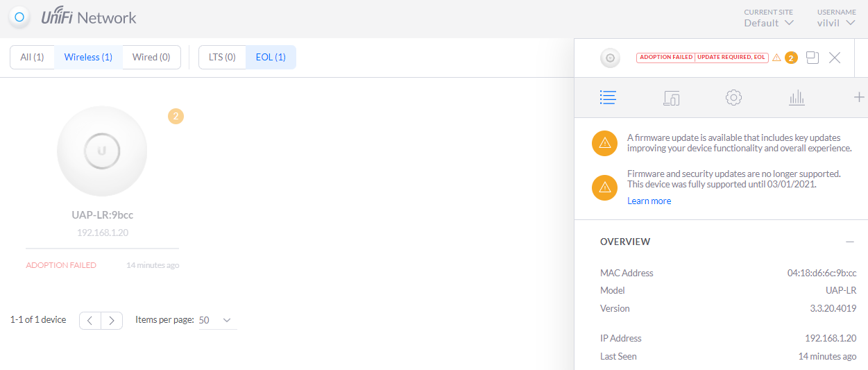The image size is (868, 370).
Task: Open the device settings gear tab
Action: point(733,98)
